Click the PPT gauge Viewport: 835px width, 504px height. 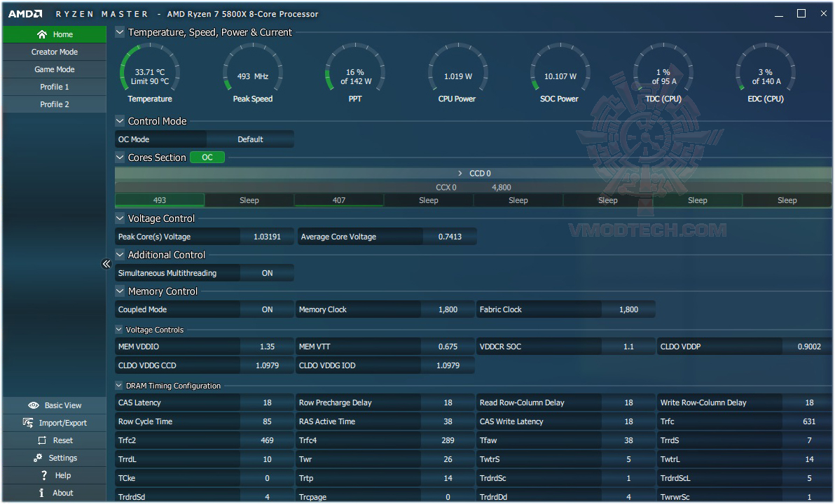[355, 72]
